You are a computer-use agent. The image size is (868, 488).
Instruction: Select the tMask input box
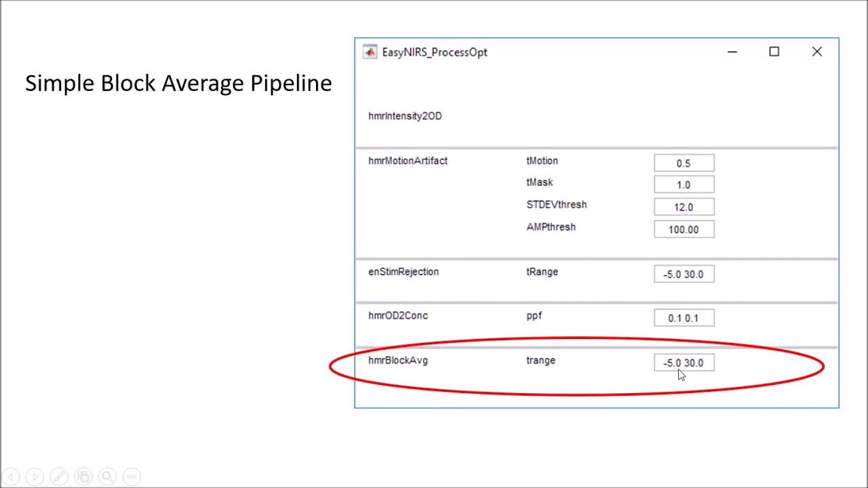(x=684, y=185)
